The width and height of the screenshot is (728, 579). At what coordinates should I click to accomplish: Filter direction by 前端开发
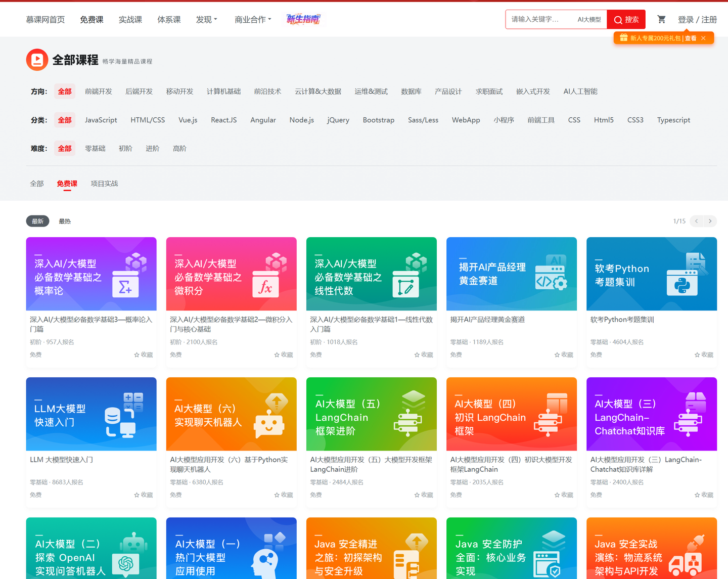click(99, 92)
